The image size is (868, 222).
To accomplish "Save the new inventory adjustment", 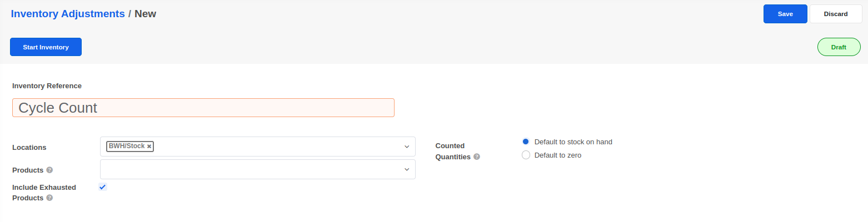I will [785, 14].
